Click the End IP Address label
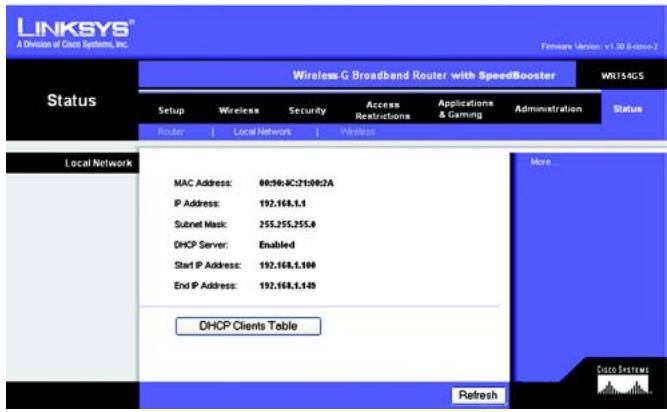This screenshot has width=667, height=412. tap(205, 286)
